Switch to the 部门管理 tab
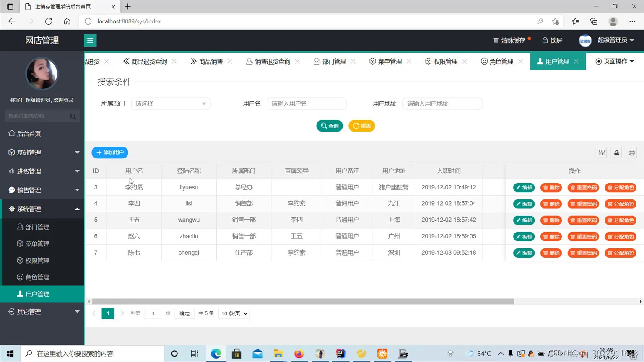Screen dimensions: 644x362 [x=330, y=61]
